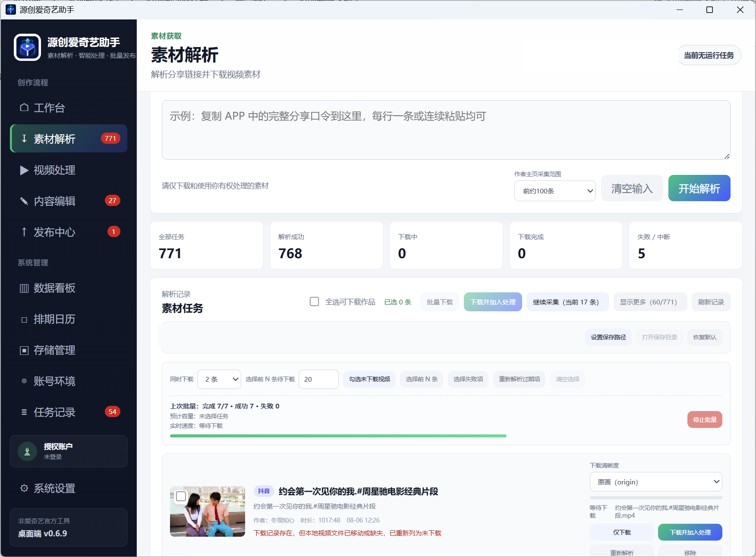This screenshot has width=756, height=557.
Task: Open 任务记录 page
Action: point(69,412)
